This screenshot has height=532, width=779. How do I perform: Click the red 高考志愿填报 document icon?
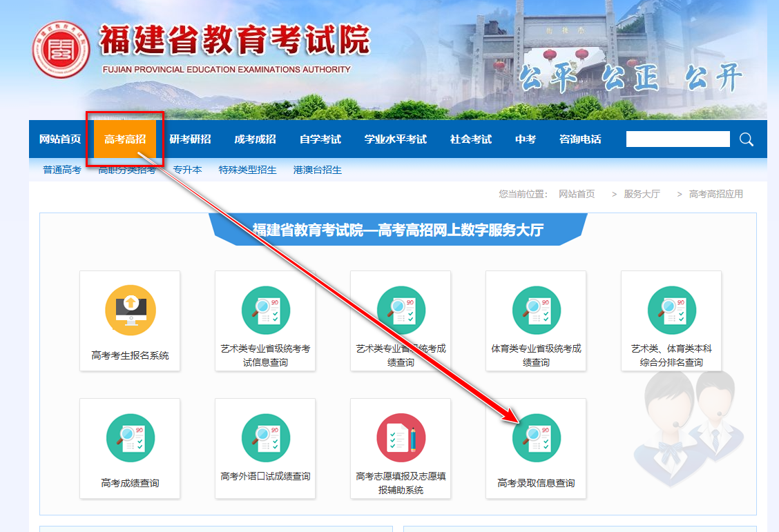point(401,437)
